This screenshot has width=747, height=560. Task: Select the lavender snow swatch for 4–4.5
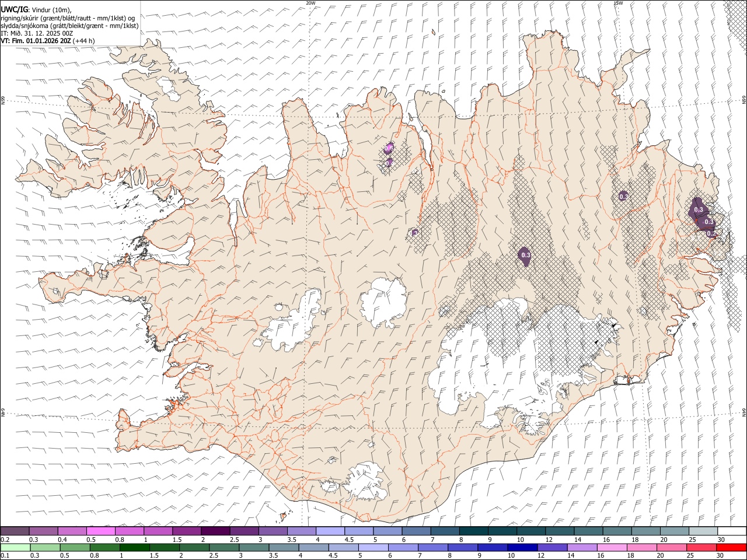point(330,531)
